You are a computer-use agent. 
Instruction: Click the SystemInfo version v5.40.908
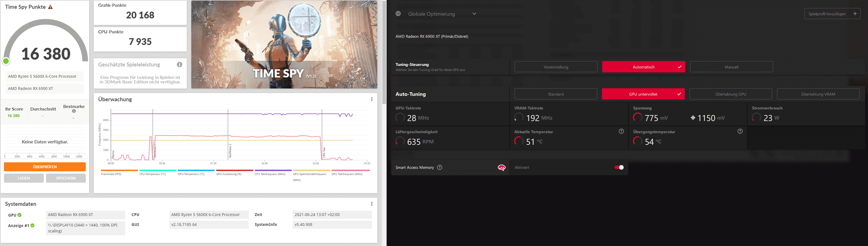tap(332, 225)
